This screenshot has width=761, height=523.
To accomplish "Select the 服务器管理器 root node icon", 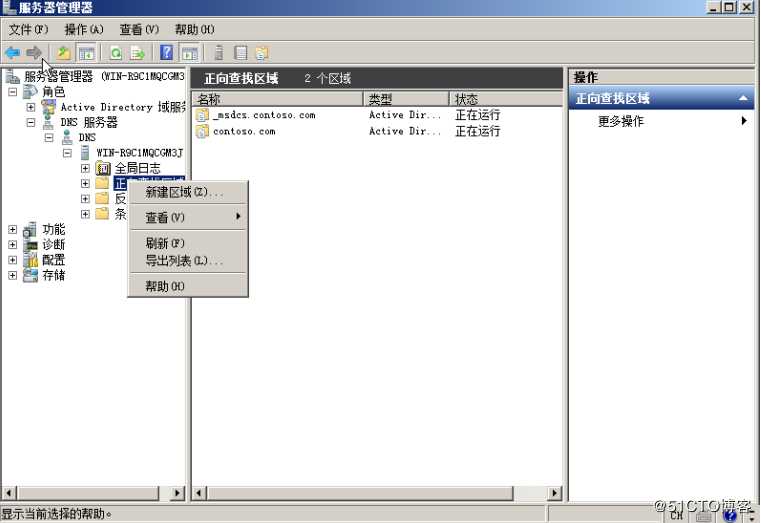I will click(x=13, y=76).
